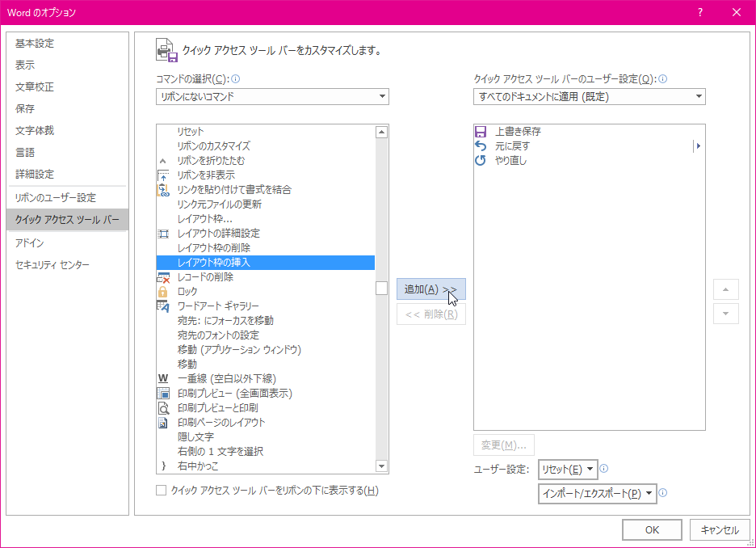Click info icon next to クイック アクセス ツール バーのユーザー設定
The height and width of the screenshot is (548, 756).
tap(663, 78)
